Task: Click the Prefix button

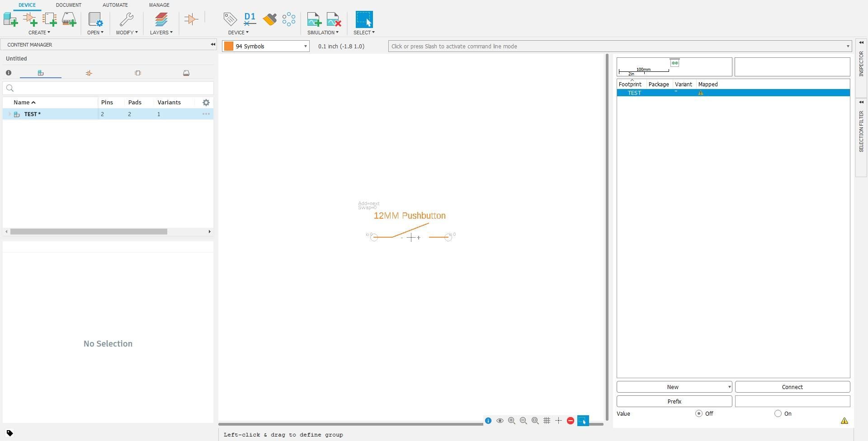Action: [675, 401]
